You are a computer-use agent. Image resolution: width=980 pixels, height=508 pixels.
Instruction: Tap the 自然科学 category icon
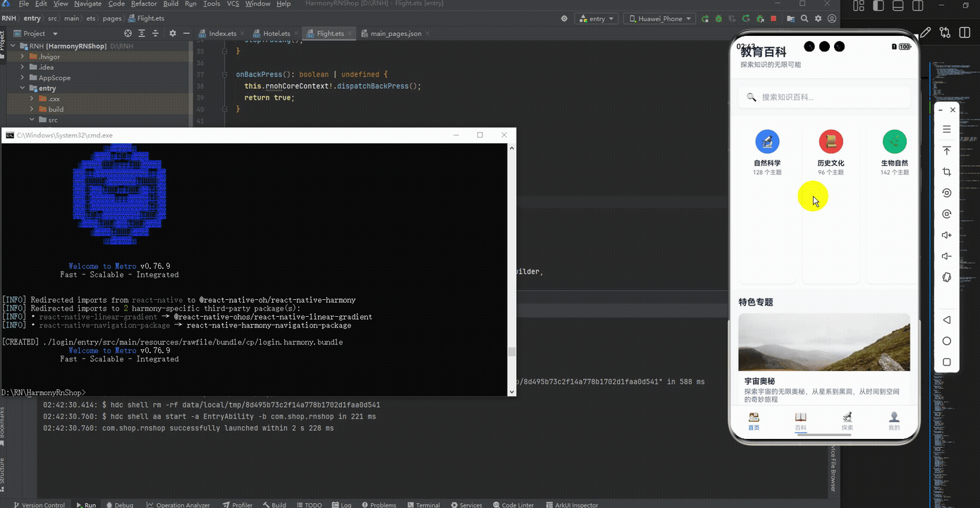click(x=767, y=142)
